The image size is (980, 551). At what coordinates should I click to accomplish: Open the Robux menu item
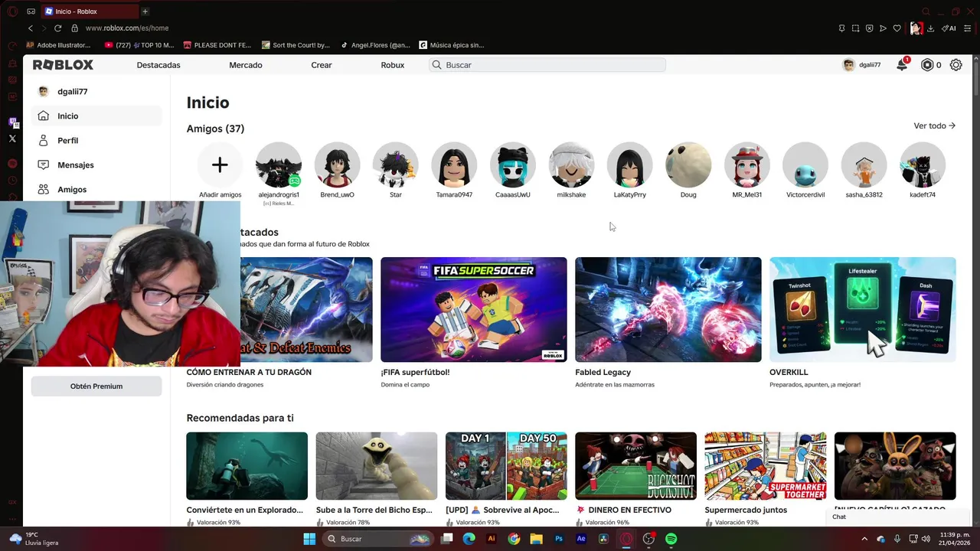coord(393,65)
